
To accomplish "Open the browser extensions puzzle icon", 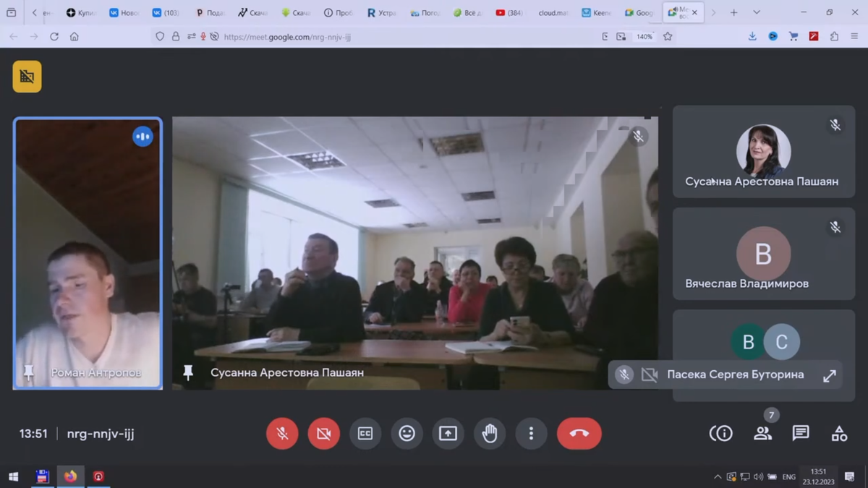I will point(834,36).
